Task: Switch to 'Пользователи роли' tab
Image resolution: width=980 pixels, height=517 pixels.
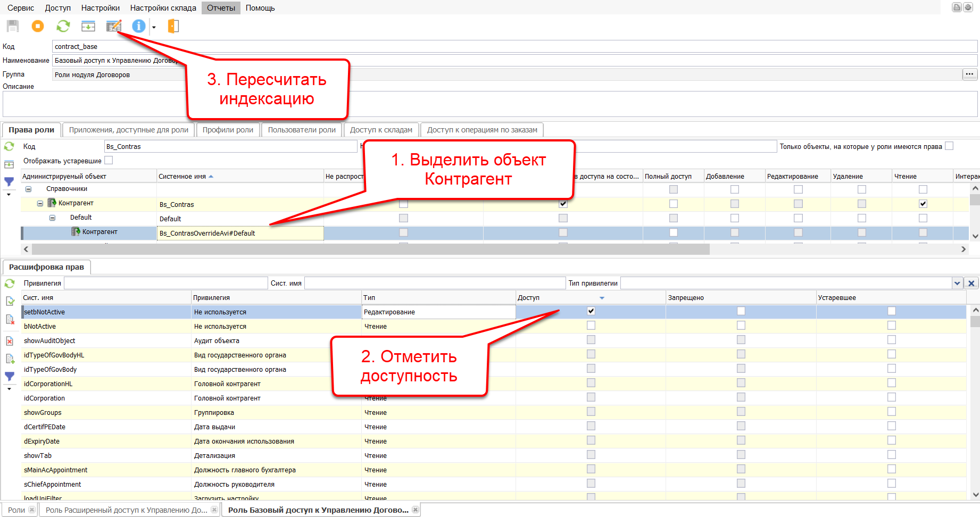Action: (x=302, y=130)
